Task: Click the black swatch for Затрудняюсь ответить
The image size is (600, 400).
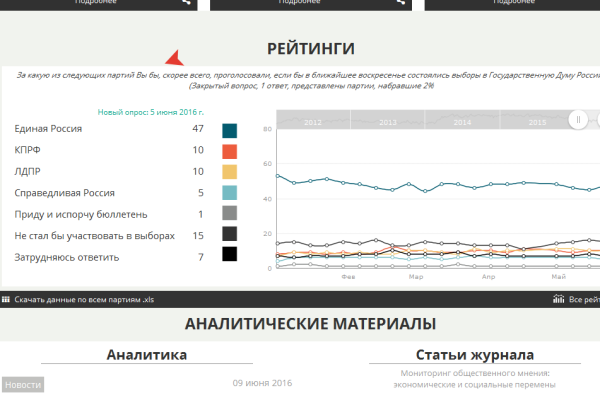Action: click(x=230, y=254)
